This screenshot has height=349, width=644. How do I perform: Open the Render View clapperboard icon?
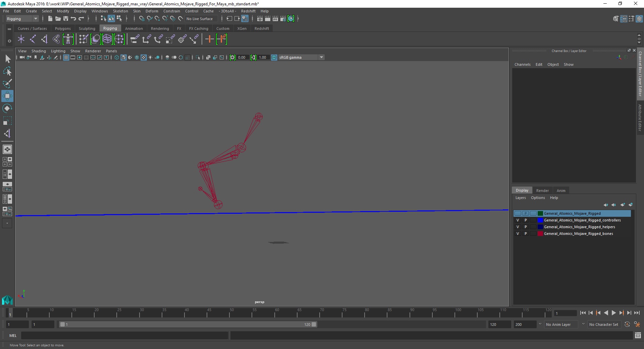[260, 19]
